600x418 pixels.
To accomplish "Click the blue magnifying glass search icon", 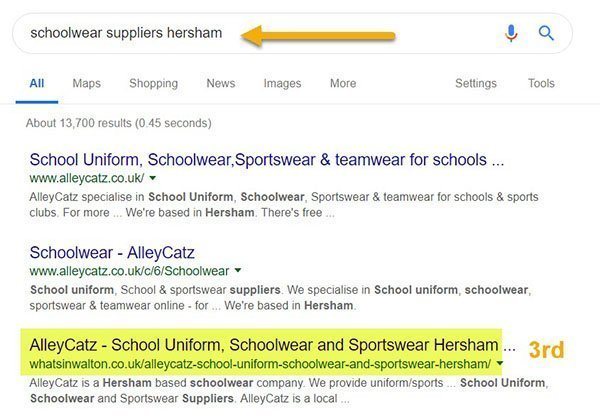I will 546,33.
